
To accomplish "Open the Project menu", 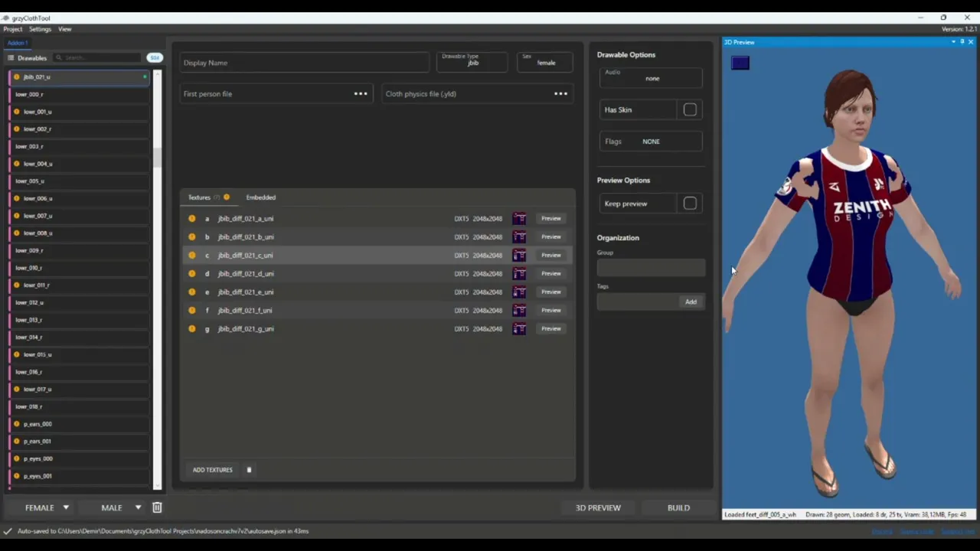I will click(13, 30).
